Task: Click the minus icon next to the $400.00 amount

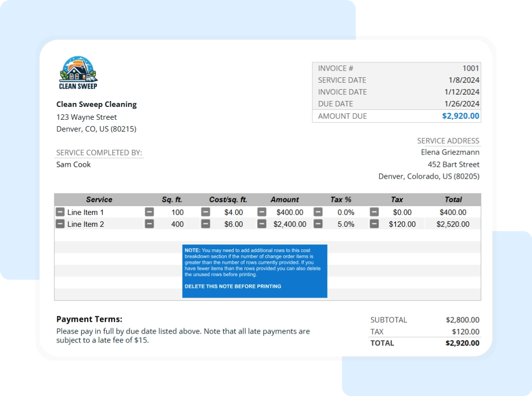Action: pos(262,212)
